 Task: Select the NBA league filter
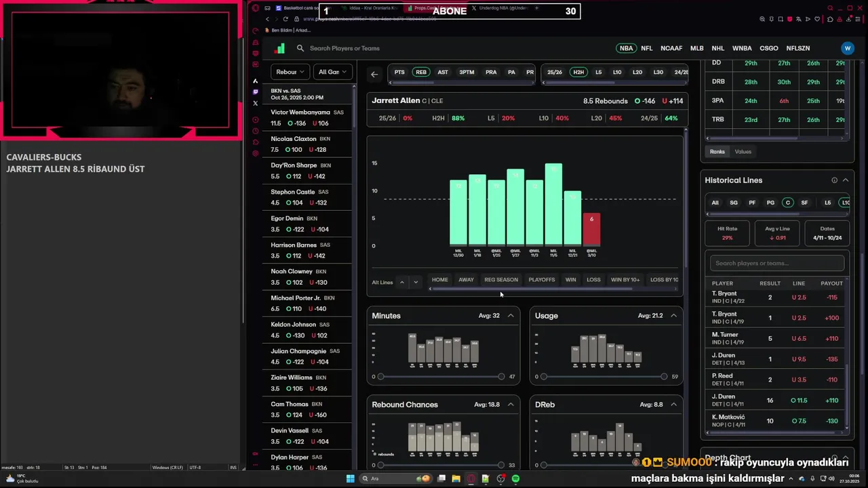coord(626,48)
